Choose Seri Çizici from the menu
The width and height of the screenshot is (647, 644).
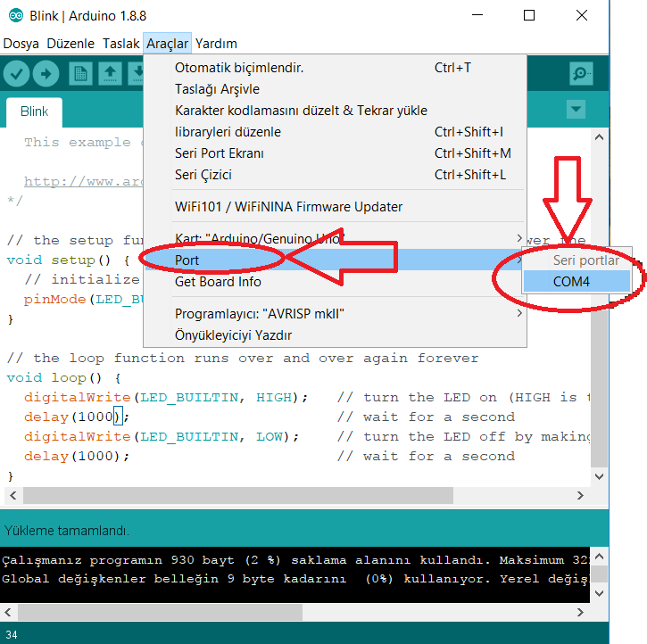[207, 175]
